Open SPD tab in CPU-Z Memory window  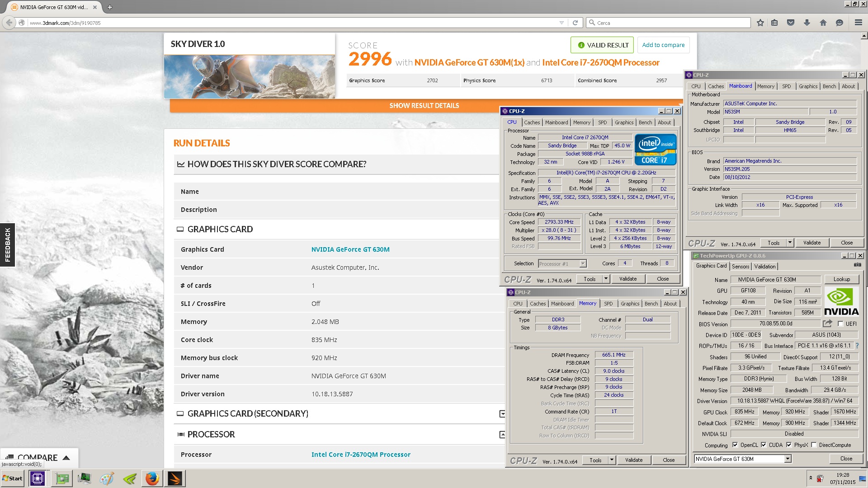pos(609,304)
